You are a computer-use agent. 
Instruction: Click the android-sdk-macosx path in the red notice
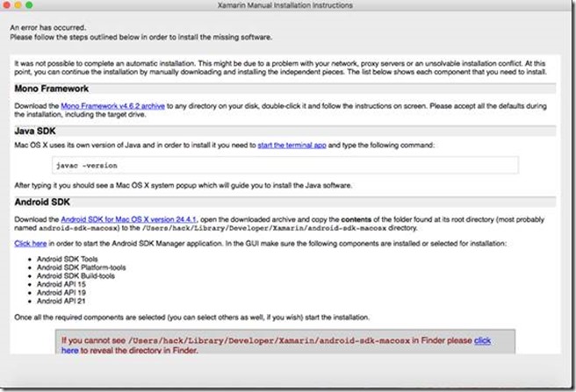(x=269, y=341)
